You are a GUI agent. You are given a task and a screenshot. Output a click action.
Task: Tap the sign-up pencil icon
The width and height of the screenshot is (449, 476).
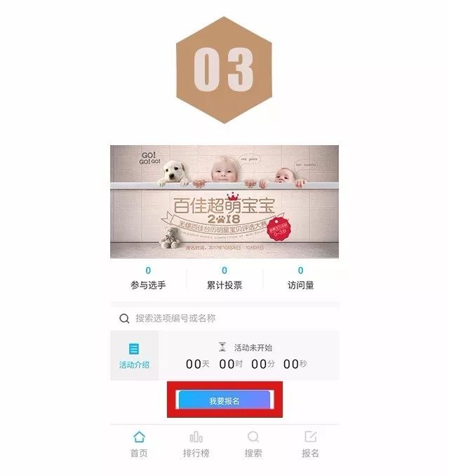[x=310, y=437]
